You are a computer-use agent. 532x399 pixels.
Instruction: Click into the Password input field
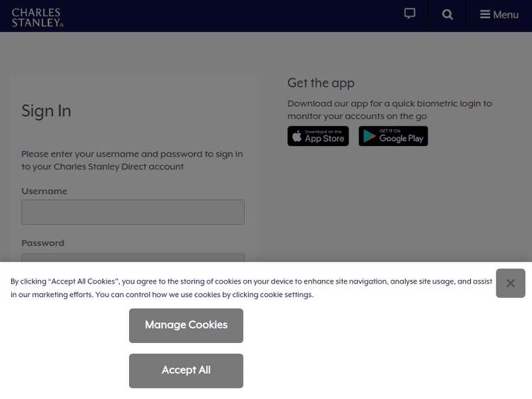click(133, 257)
